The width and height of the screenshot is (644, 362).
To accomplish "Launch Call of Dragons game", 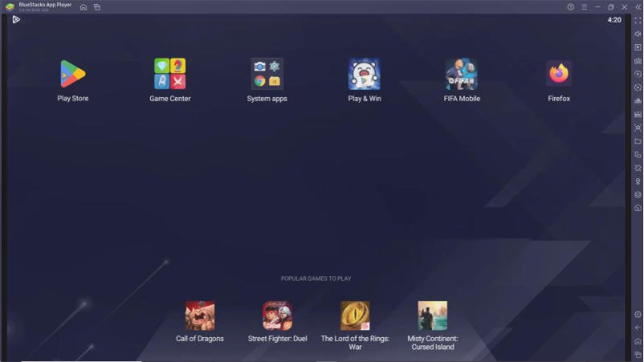I will pyautogui.click(x=200, y=315).
